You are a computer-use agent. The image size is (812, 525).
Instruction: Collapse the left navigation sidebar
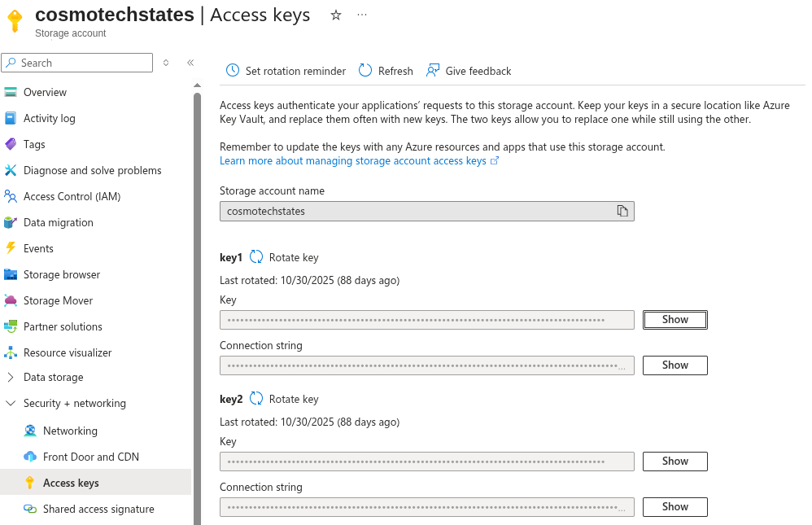point(190,63)
